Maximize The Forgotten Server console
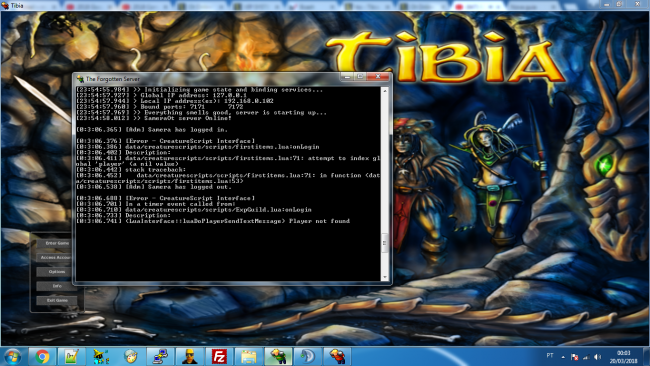Viewport: 650px width, 366px height. point(360,77)
